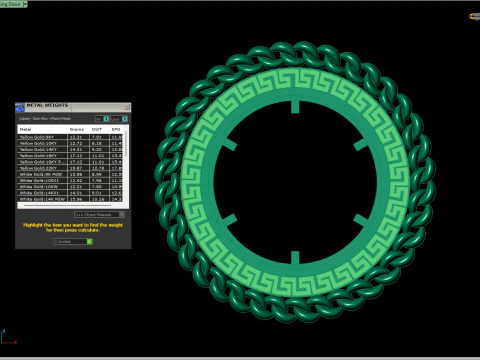This screenshot has height=360, width=480.
Task: Click the Metal Weights panel icon
Action: pyautogui.click(x=20, y=107)
